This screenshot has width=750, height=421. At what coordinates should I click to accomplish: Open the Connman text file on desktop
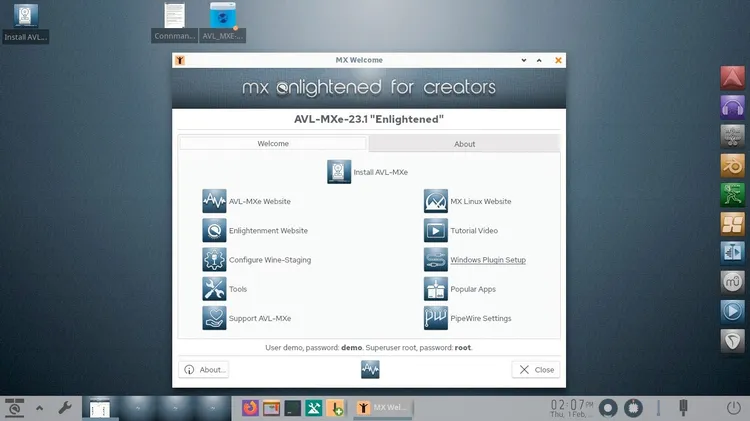pos(175,22)
